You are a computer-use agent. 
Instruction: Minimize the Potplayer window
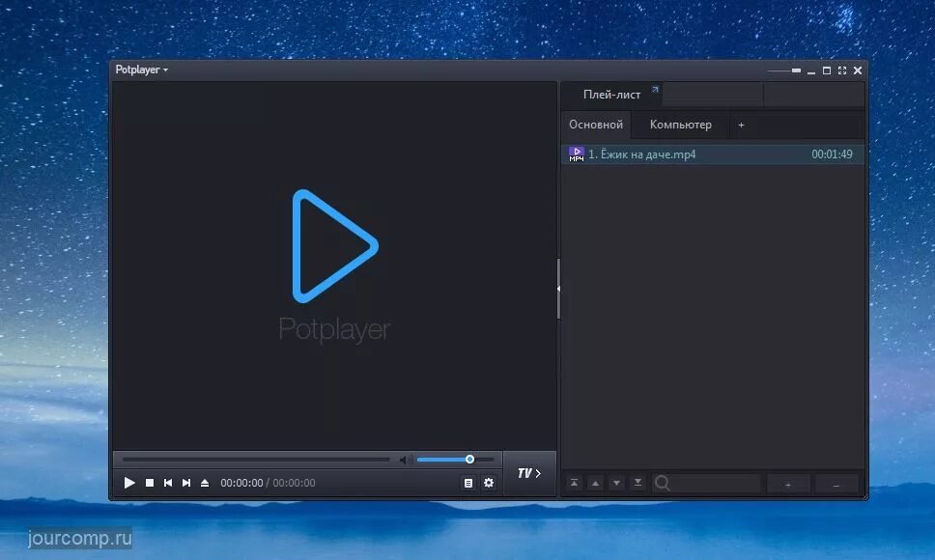pos(811,71)
